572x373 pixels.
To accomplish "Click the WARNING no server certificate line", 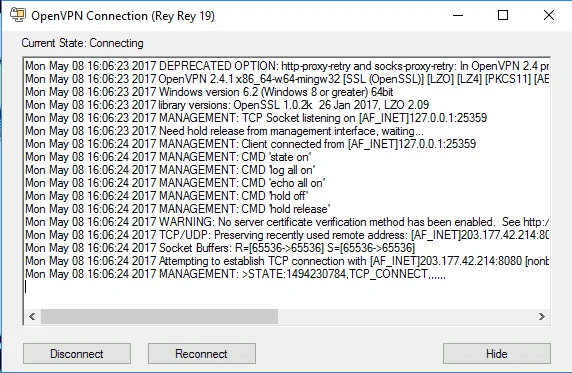I will tap(287, 222).
